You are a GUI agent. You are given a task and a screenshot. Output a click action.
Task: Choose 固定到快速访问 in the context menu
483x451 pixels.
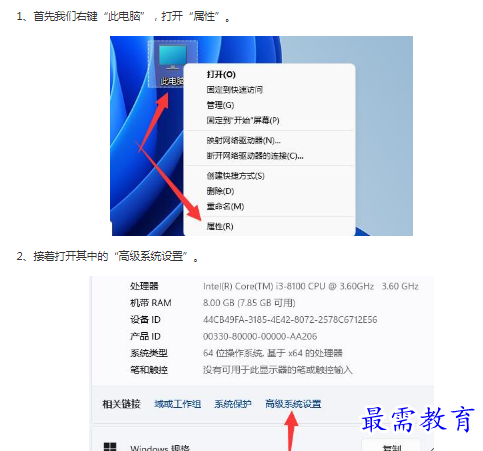tap(235, 90)
